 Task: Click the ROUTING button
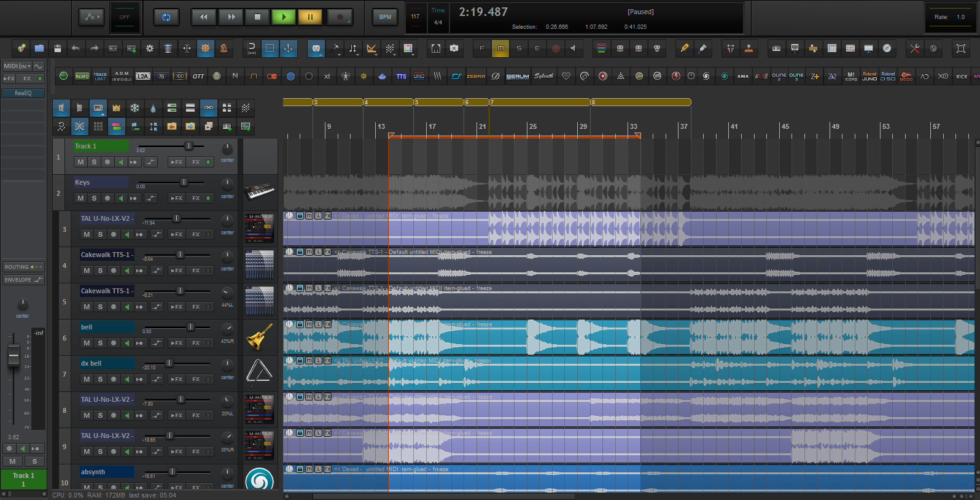pyautogui.click(x=23, y=267)
